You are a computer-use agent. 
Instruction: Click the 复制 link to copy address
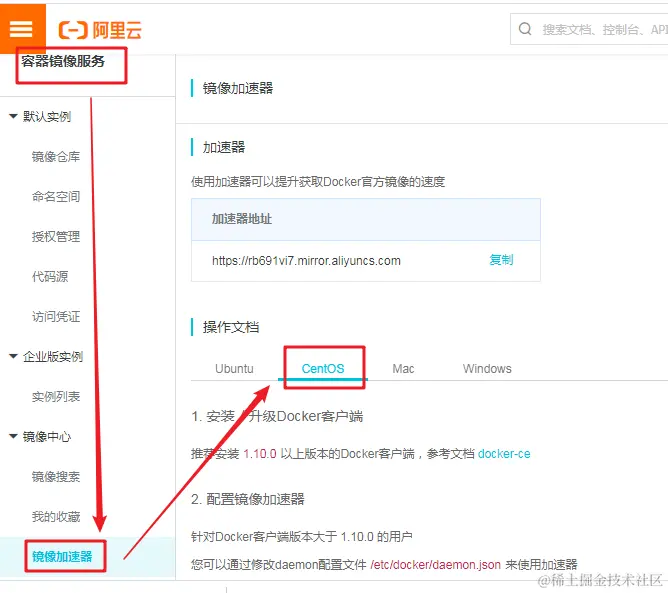[501, 259]
